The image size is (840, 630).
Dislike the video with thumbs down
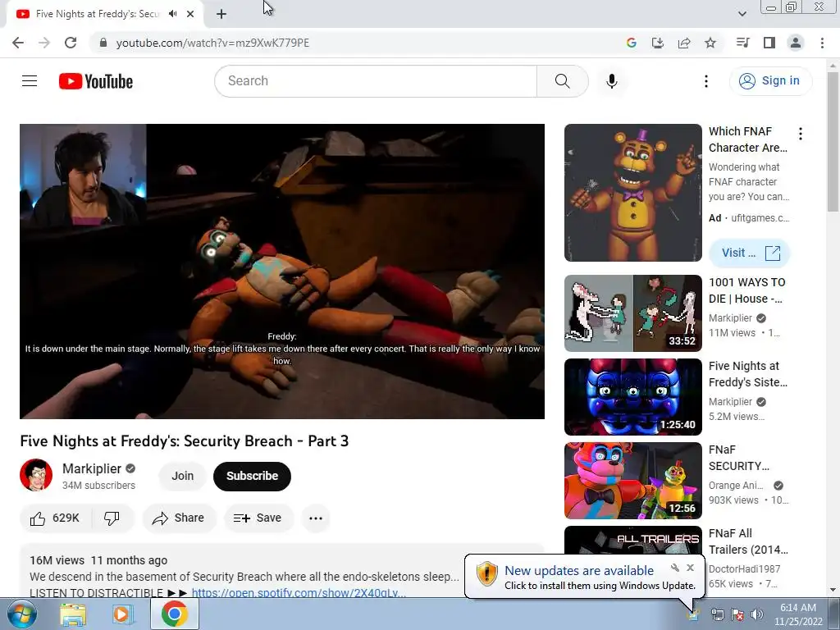(112, 518)
